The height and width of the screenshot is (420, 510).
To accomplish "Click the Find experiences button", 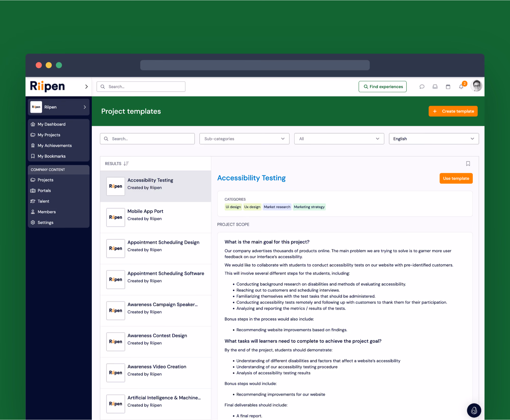I will click(x=382, y=87).
